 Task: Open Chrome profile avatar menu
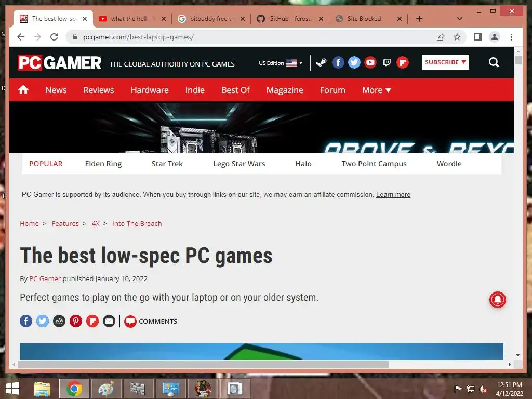tap(495, 37)
